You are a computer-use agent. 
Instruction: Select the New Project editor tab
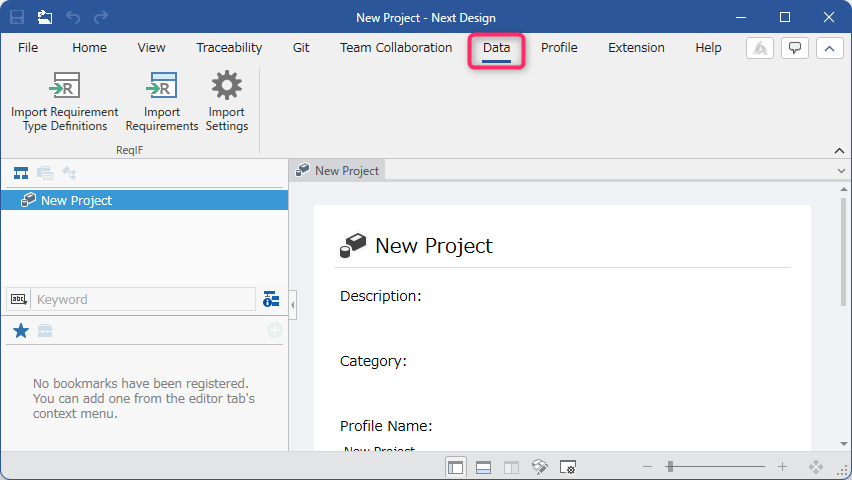pos(337,170)
